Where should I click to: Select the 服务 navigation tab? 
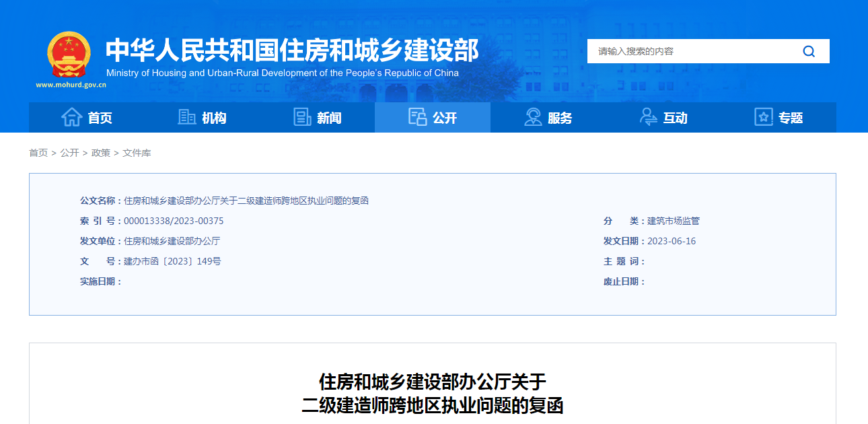point(560,118)
